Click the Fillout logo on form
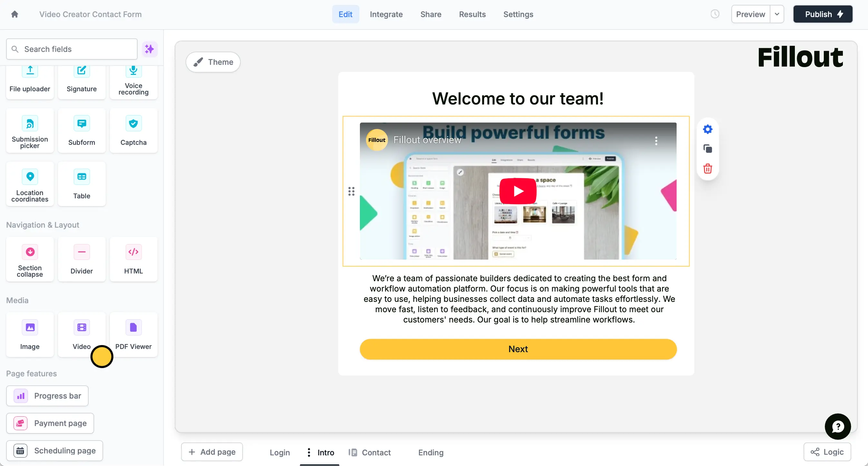The image size is (868, 466). [x=800, y=57]
